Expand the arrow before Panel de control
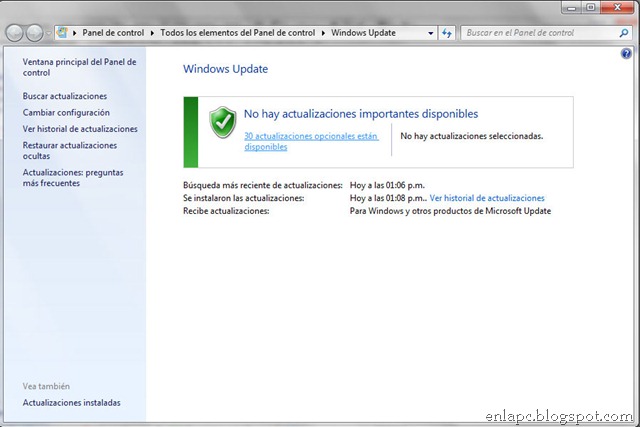The image size is (640, 427). coord(75,33)
